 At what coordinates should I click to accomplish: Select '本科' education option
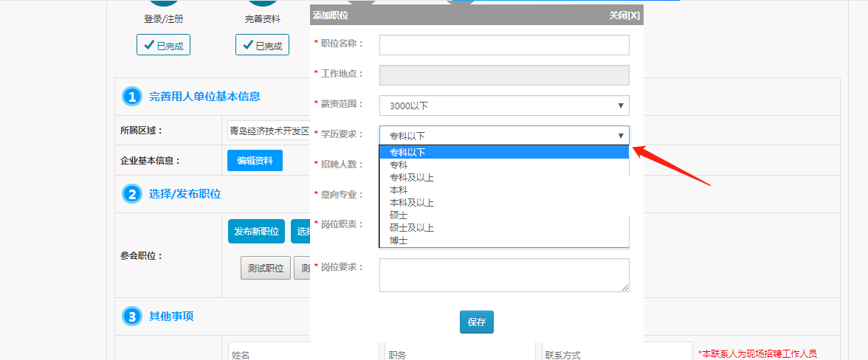[399, 190]
